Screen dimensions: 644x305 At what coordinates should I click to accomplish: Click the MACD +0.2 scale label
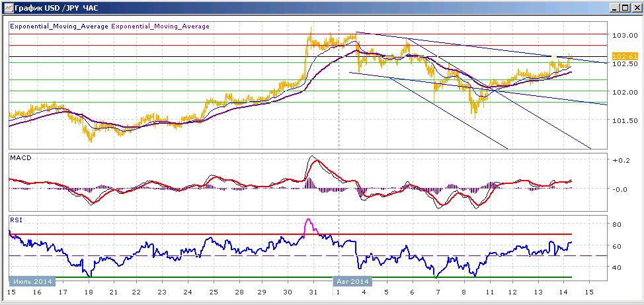point(620,160)
